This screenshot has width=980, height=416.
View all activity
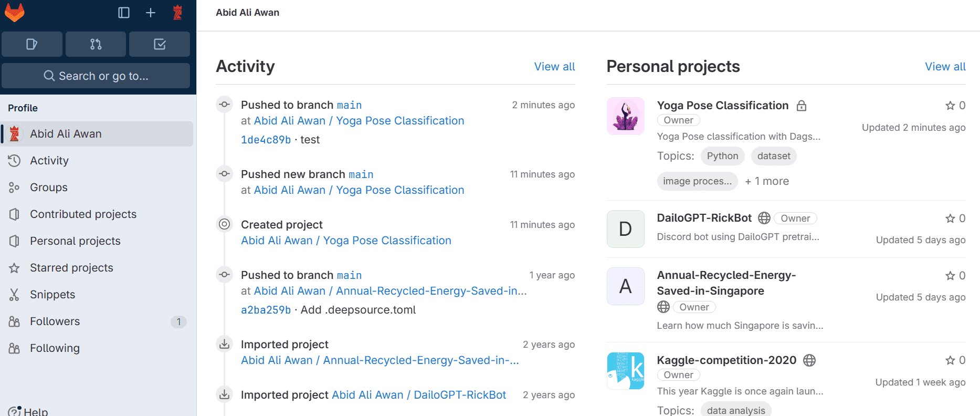(x=554, y=67)
